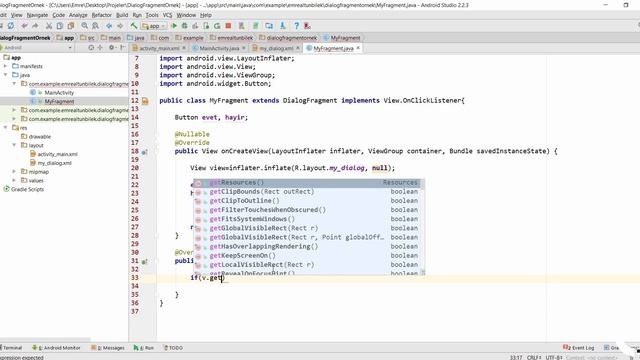Screen dimensions: 640x360
Task: Collapse the java folder arrow
Action: 6,75
